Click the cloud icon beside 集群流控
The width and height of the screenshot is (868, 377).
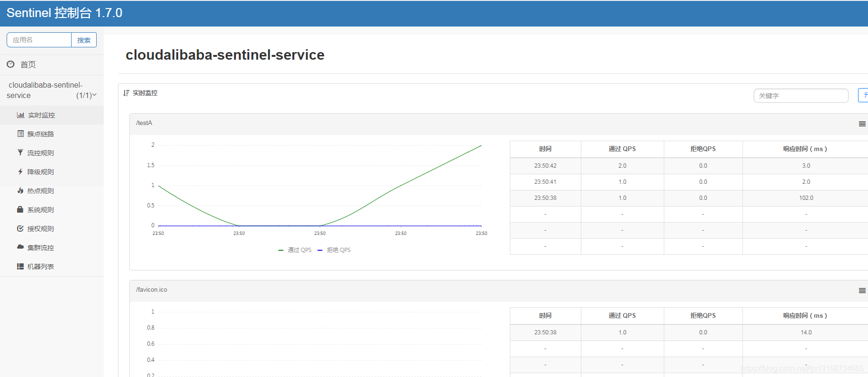click(20, 247)
